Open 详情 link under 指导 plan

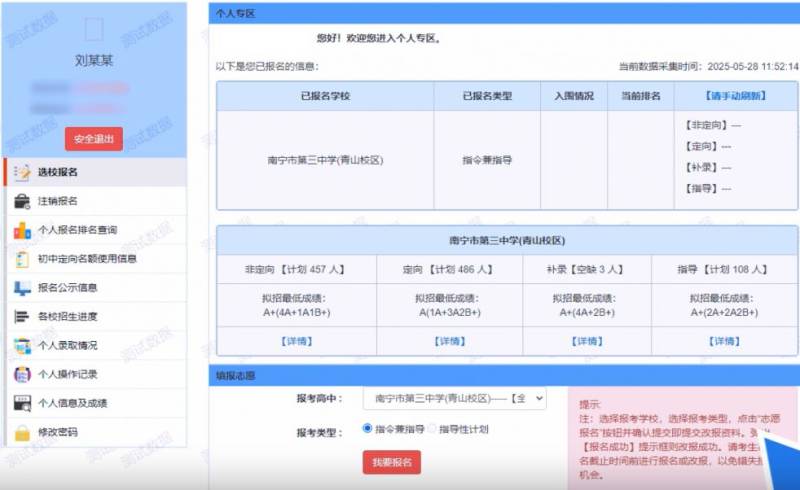(x=723, y=341)
